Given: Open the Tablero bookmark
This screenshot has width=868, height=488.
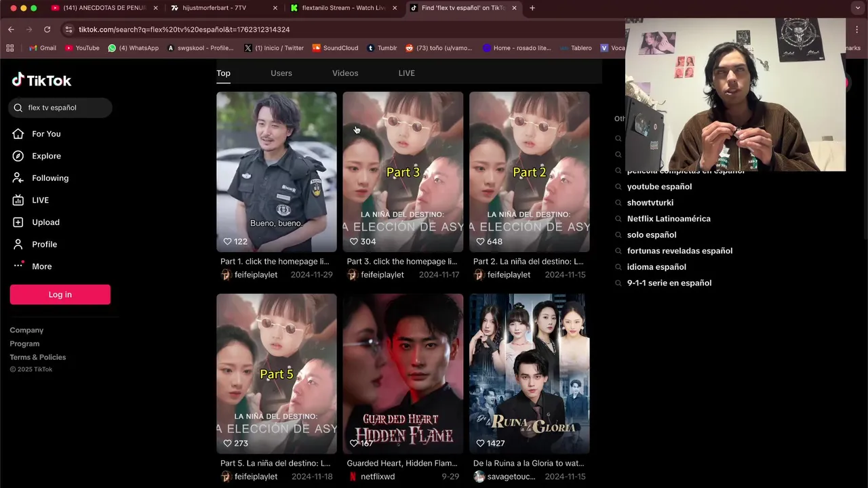Looking at the screenshot, I should pos(576,48).
